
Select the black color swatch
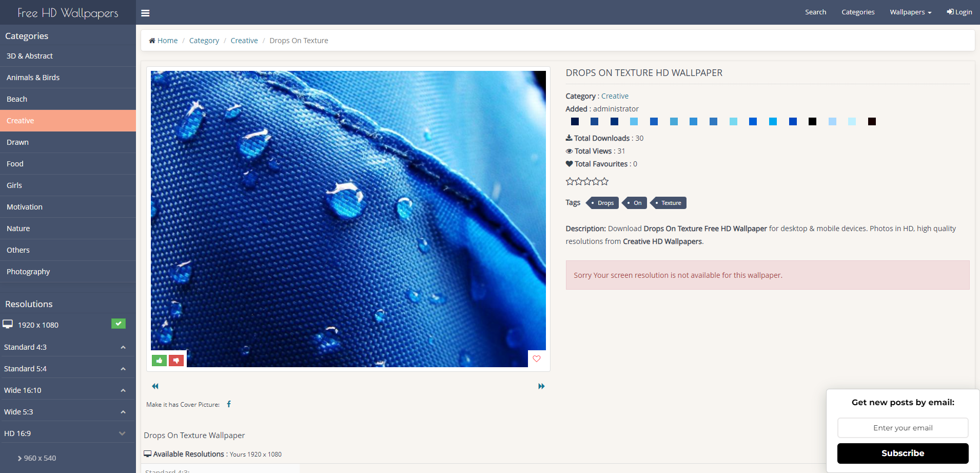tap(812, 122)
